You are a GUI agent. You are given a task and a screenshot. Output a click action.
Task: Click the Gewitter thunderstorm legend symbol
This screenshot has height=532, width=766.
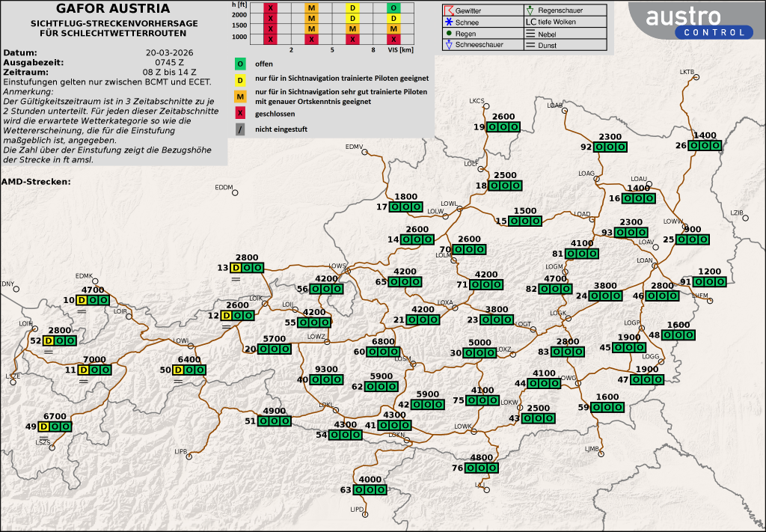[448, 10]
